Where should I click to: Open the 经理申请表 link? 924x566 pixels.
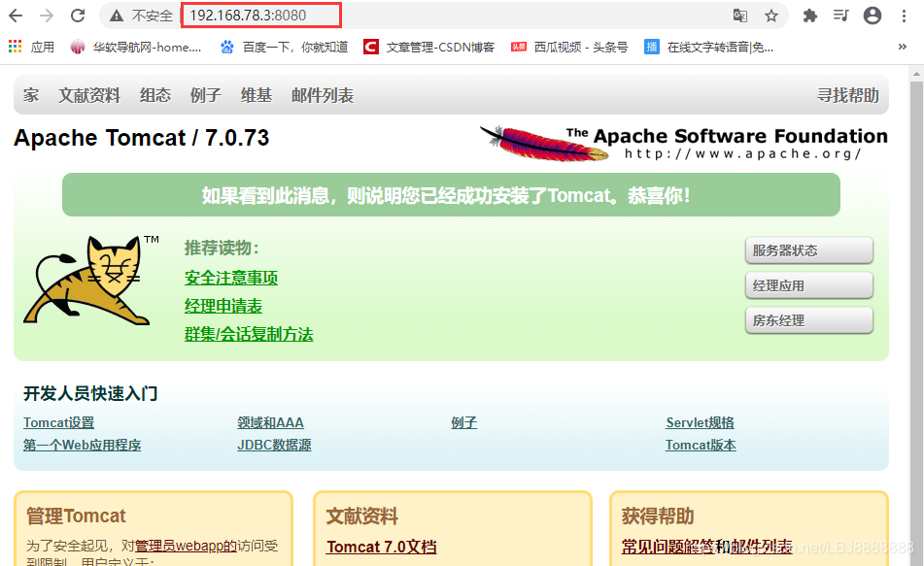click(223, 306)
